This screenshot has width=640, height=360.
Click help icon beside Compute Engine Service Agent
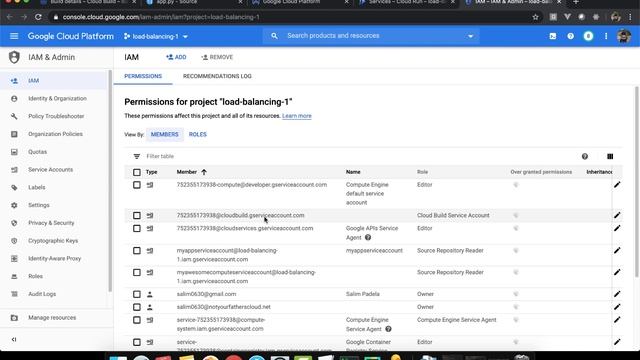pyautogui.click(x=388, y=329)
